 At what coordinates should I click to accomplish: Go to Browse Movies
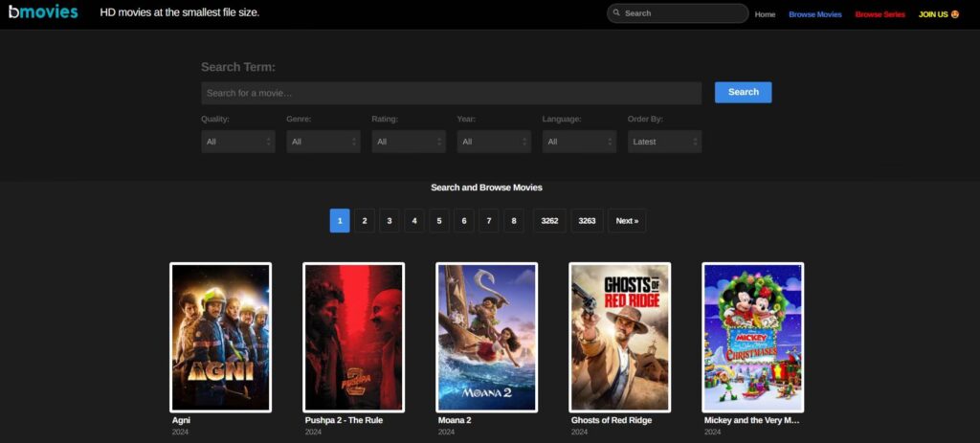815,14
